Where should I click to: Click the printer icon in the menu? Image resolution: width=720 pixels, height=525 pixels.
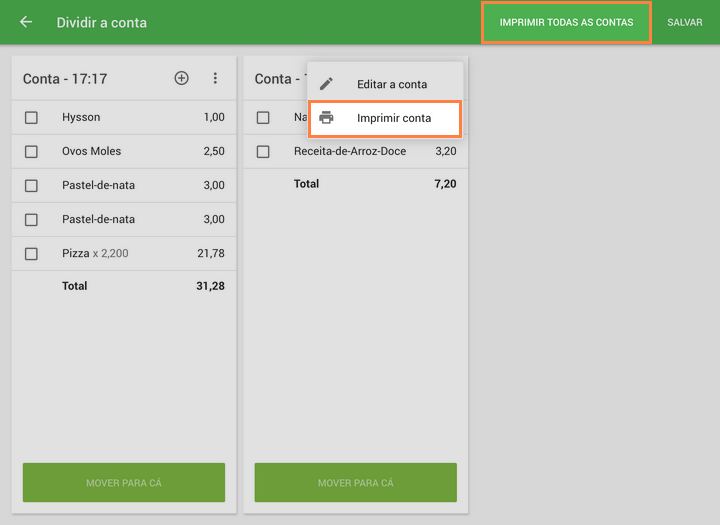(x=326, y=118)
